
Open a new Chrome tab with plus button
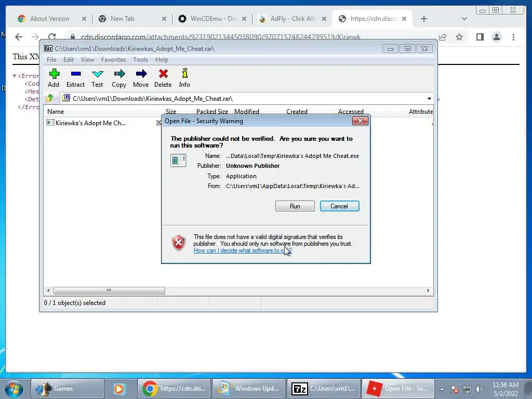click(424, 19)
